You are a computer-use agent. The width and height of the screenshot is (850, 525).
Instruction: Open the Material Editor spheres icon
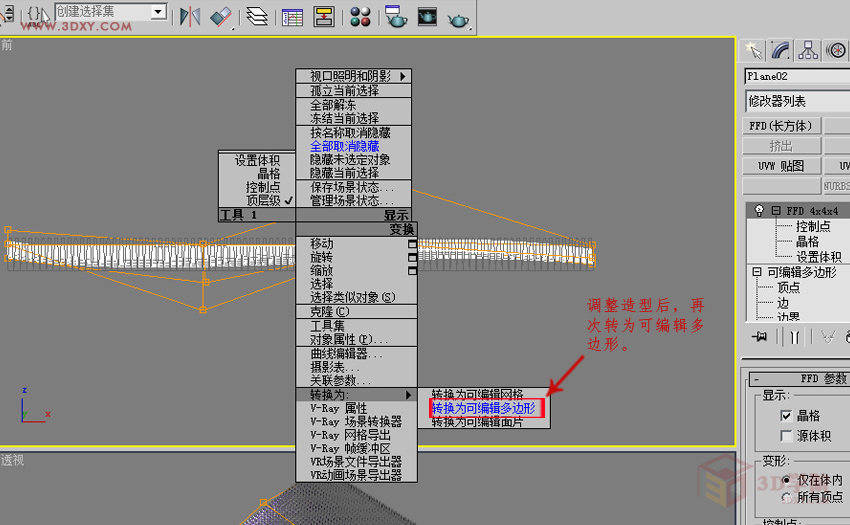point(360,16)
